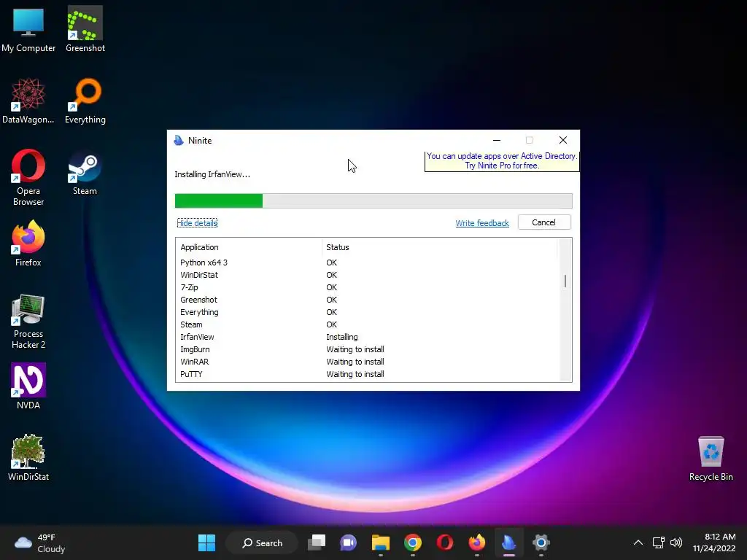Viewport: 747px width, 560px height.
Task: Select the IrfanView row
Action: [x=367, y=337]
